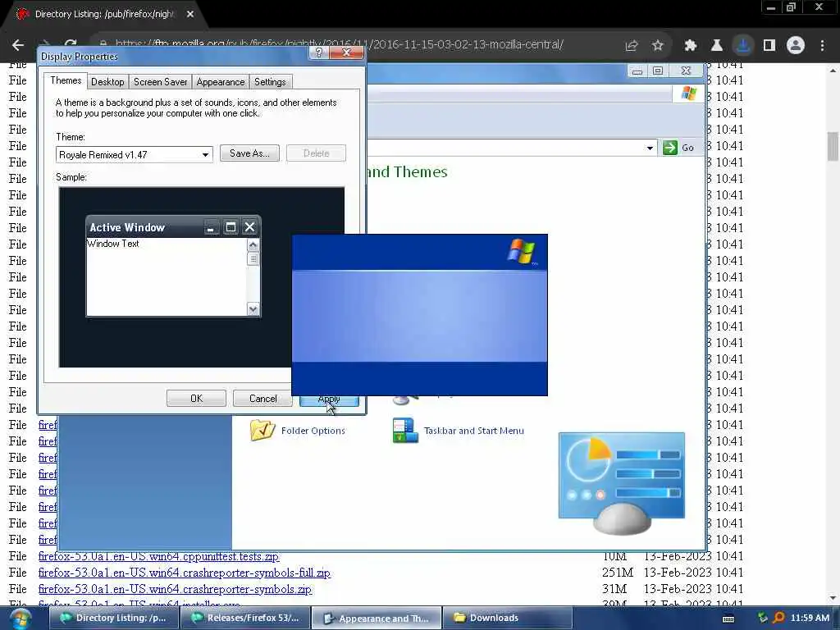Switch to the Appearance tab

[220, 82]
